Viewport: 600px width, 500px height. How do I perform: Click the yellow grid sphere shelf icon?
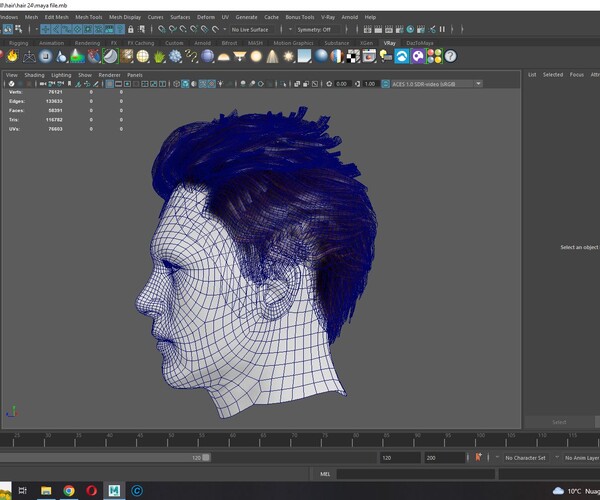(x=143, y=56)
